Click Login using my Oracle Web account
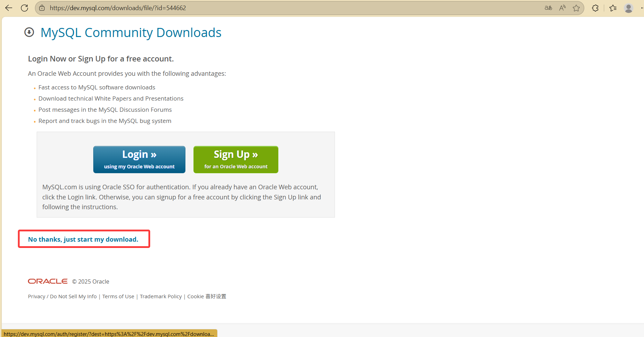 [x=139, y=160]
